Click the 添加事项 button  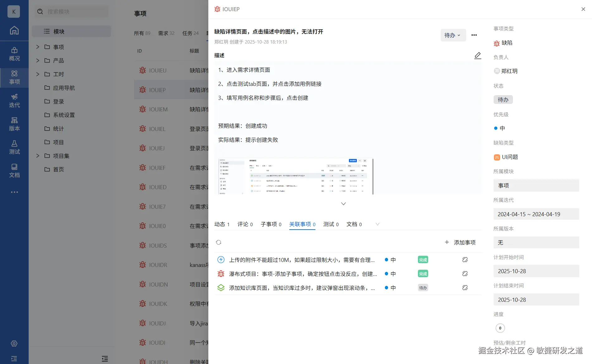point(460,242)
